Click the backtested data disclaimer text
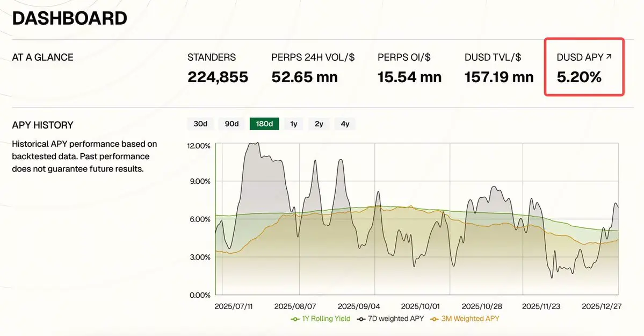Screen dimensions: 644x336 tap(85, 156)
